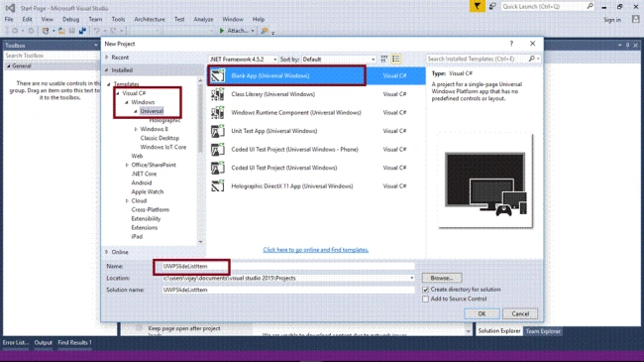This screenshot has height=362, width=644.
Task: Click Cancel in New Project dialog
Action: click(x=520, y=313)
